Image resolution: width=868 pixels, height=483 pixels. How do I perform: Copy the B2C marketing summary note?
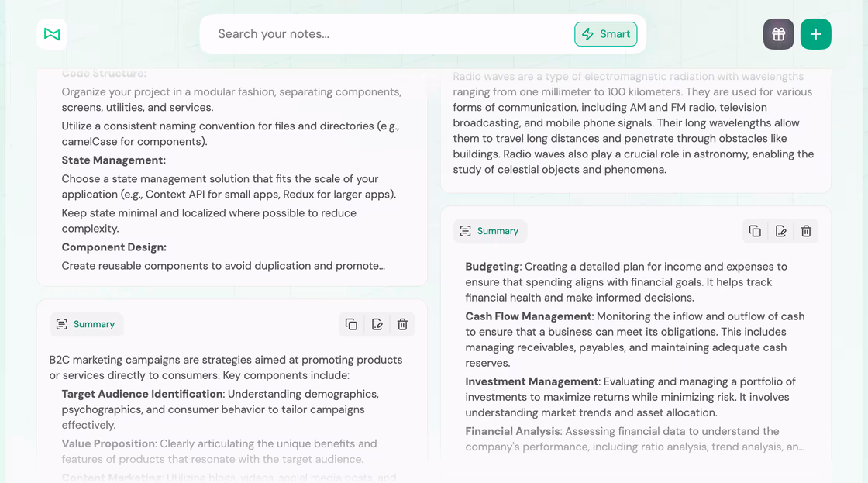pos(351,324)
